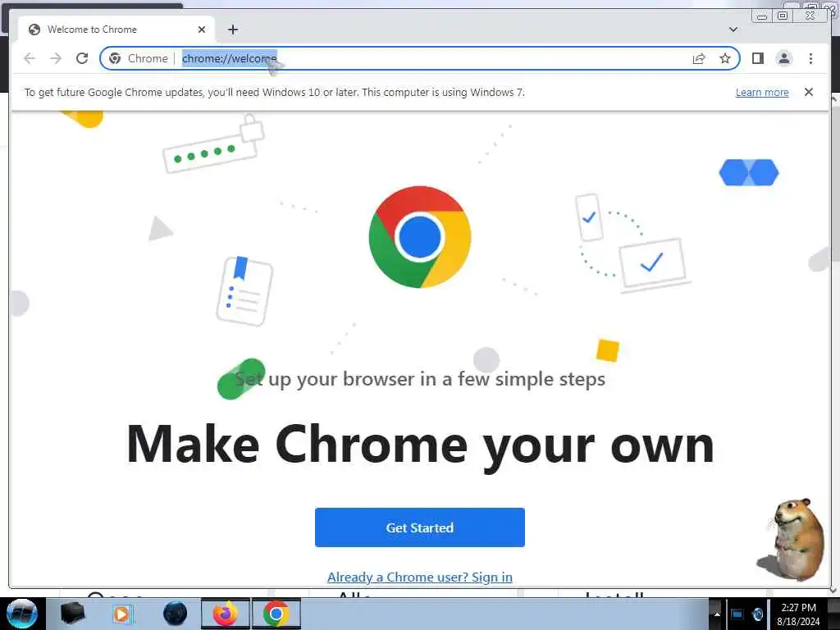Bookmark this tab with the star icon
This screenshot has height=630, width=840.
click(725, 58)
